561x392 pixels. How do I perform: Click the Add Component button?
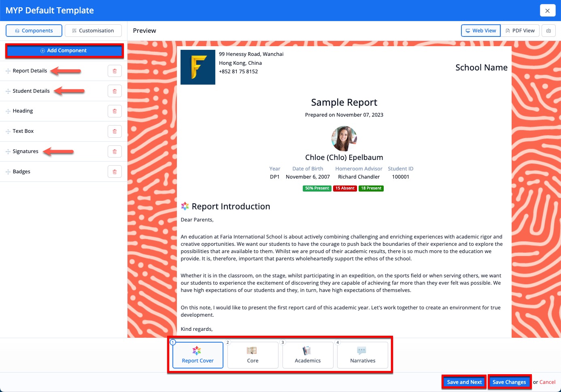coord(64,51)
